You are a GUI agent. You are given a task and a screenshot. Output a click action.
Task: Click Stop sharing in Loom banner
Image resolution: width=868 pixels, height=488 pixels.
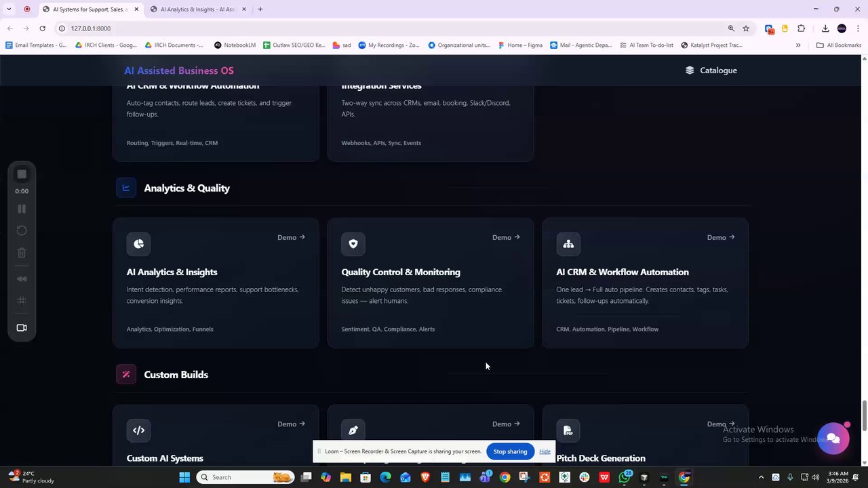510,451
